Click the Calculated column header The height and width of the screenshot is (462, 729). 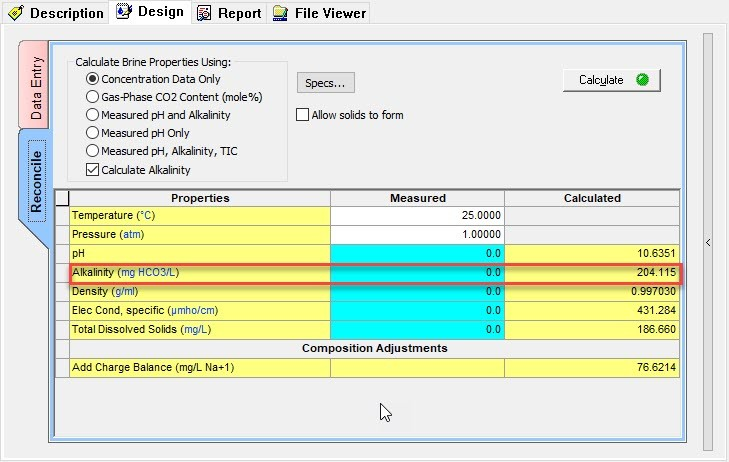click(x=592, y=198)
